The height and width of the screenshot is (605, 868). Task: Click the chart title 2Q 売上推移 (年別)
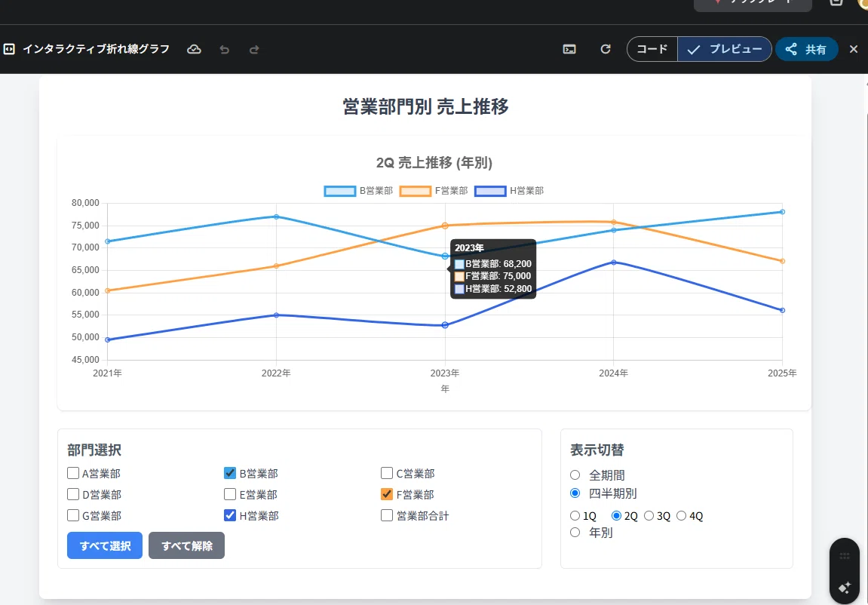pos(434,163)
